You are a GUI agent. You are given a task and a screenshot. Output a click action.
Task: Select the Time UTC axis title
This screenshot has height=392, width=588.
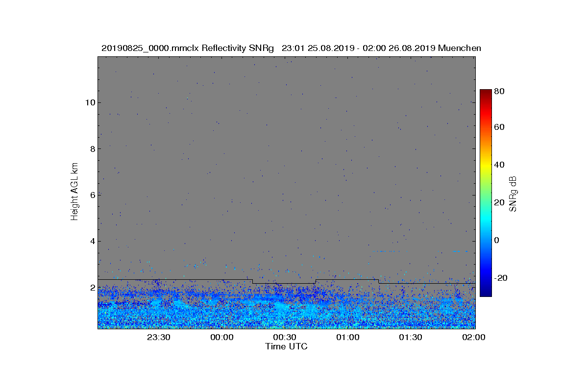click(x=287, y=346)
